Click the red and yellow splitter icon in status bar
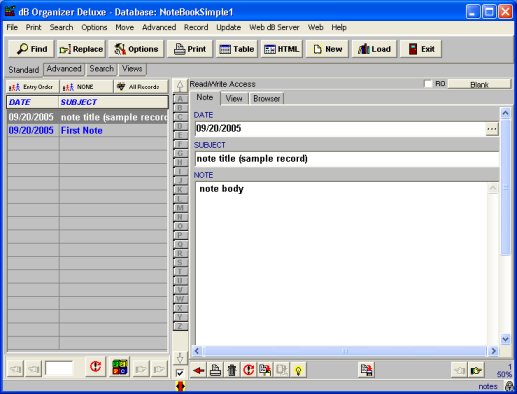 180,386
